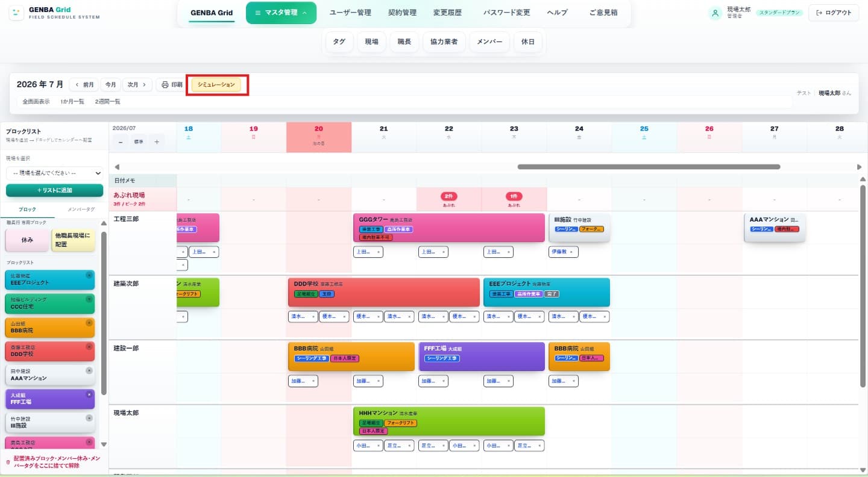
Task: Click the スタンダードプラン plan badge
Action: coord(780,13)
